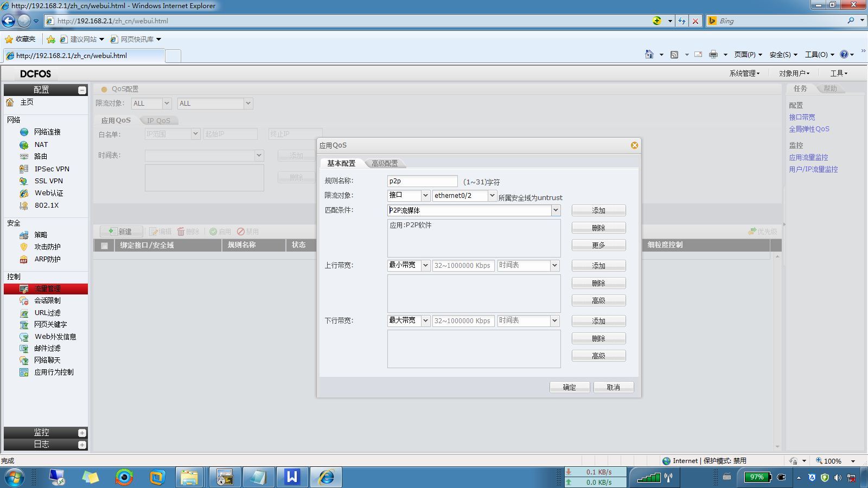The height and width of the screenshot is (488, 868).
Task: Expand the 监控 sidebar section
Action: pyautogui.click(x=82, y=433)
